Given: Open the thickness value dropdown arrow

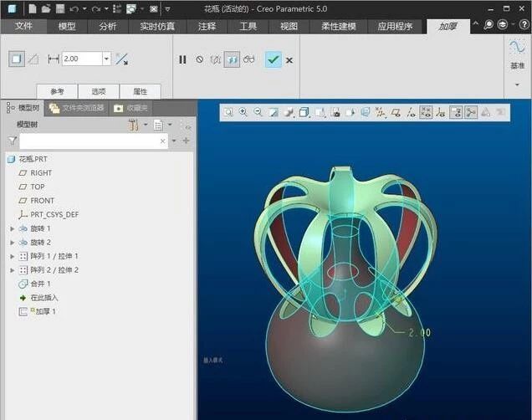Looking at the screenshot, I should 106,59.
